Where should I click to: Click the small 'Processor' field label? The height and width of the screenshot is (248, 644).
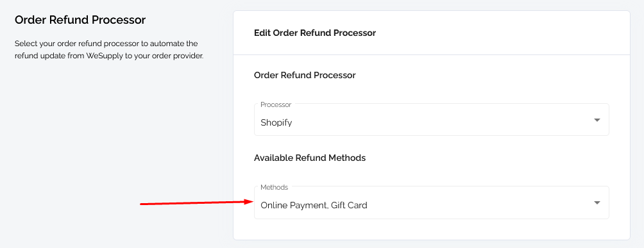pyautogui.click(x=276, y=104)
